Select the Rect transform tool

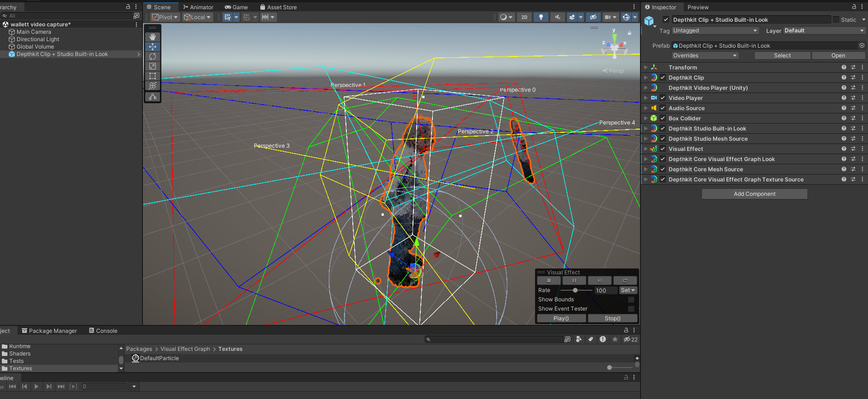(153, 76)
